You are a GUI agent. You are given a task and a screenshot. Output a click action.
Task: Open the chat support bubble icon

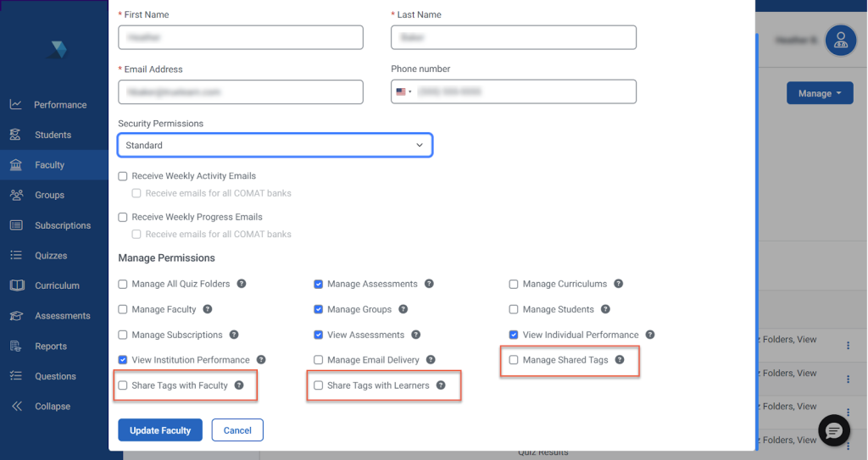click(x=834, y=431)
